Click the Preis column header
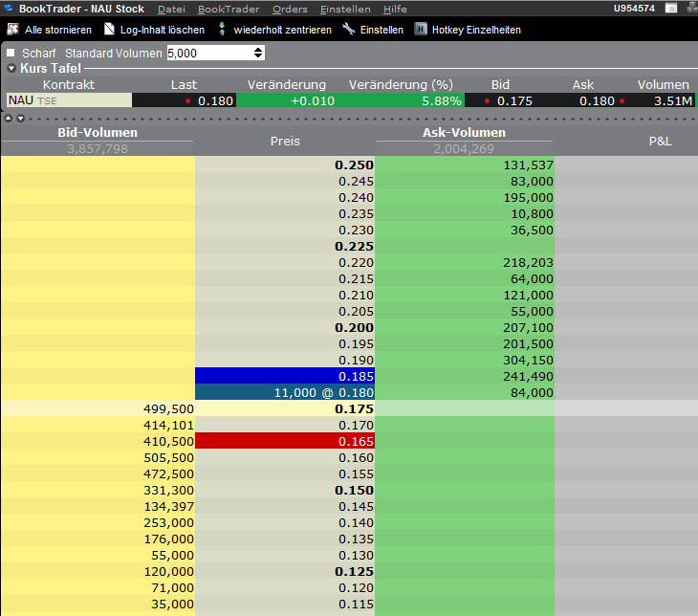 coord(285,142)
